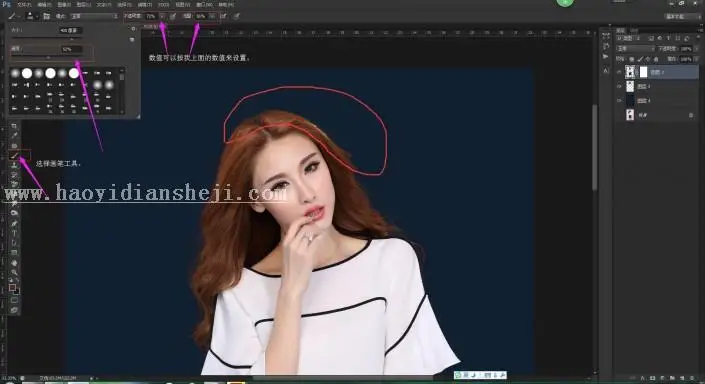Click brush flow 60% field
Screen dimensions: 705x384
[201, 16]
